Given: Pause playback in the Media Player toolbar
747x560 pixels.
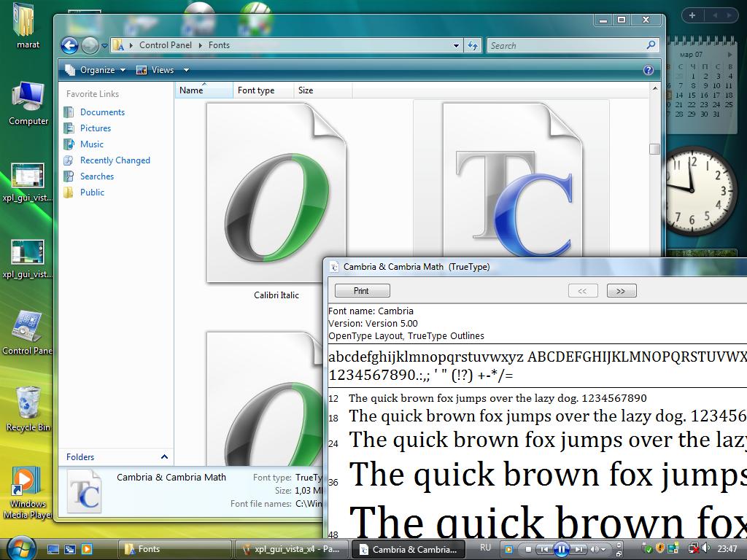Looking at the screenshot, I should (561, 550).
